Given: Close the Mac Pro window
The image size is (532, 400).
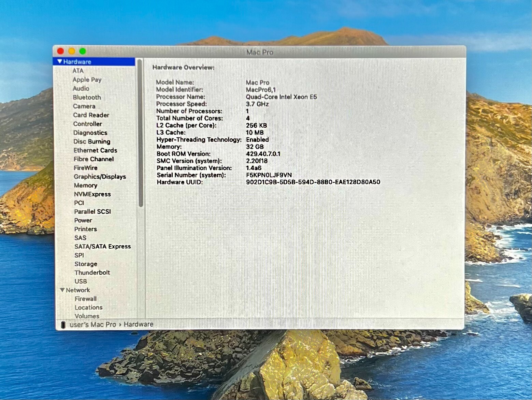Looking at the screenshot, I should [61, 51].
